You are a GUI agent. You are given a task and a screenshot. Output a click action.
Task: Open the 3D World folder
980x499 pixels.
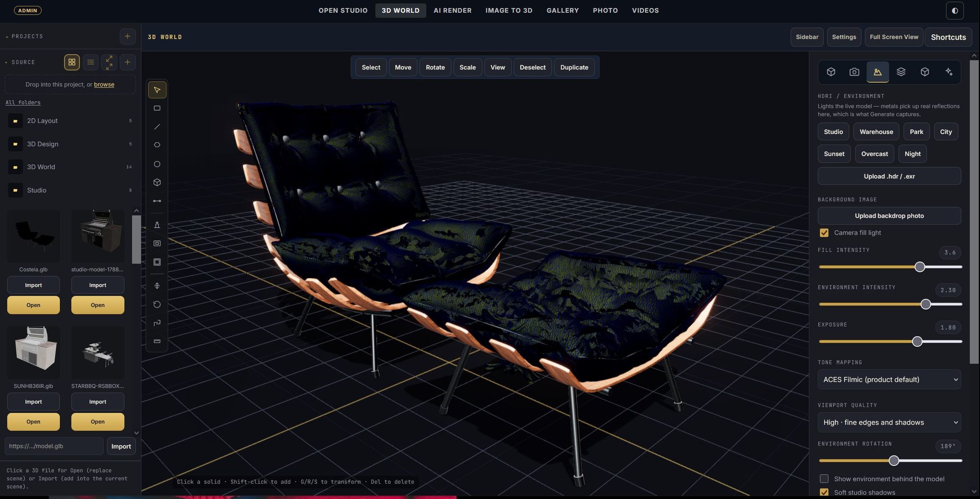(70, 167)
